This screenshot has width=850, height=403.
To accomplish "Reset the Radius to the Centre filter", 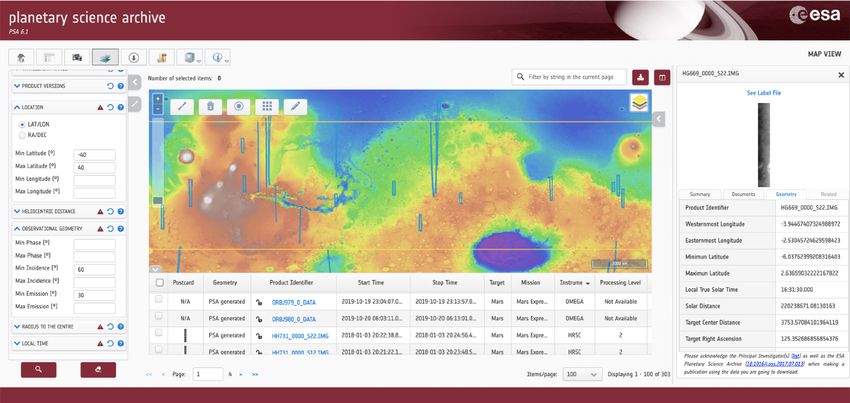I will (x=111, y=327).
